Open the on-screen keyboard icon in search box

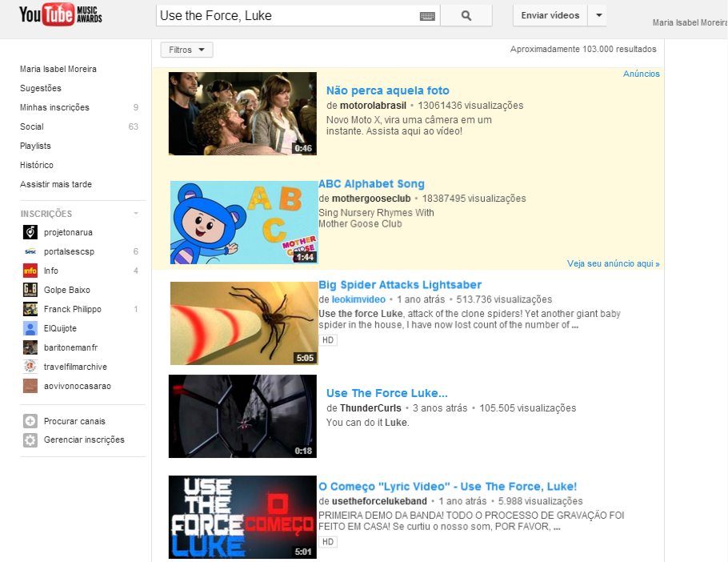[x=427, y=16]
